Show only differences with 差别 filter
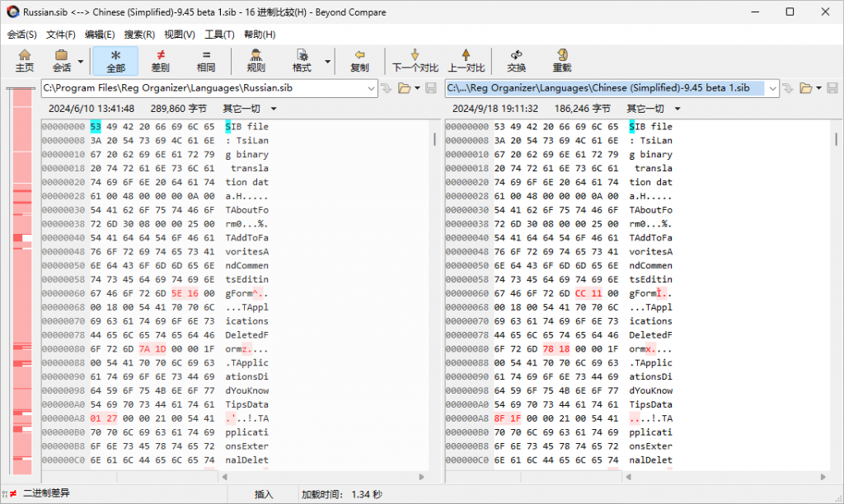The height and width of the screenshot is (504, 844). (x=161, y=61)
